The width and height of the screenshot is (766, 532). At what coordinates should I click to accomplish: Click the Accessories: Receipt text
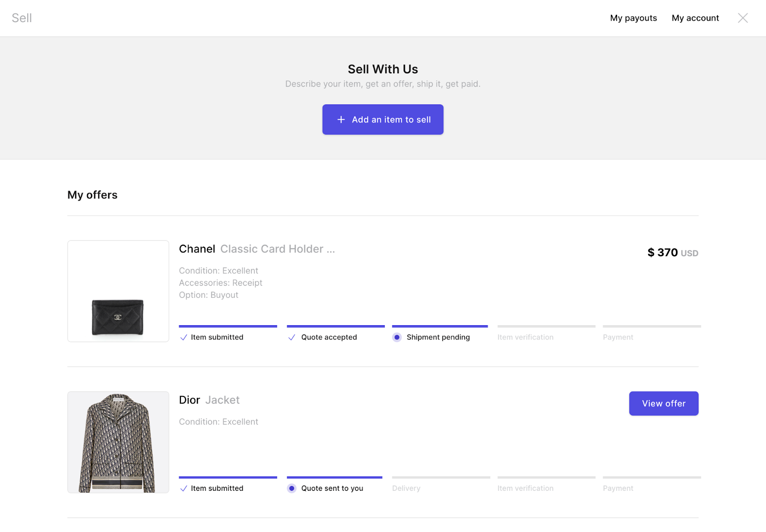(221, 283)
